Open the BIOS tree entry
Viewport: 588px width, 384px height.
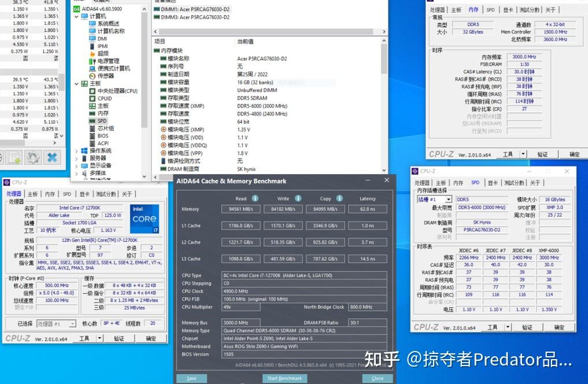click(x=99, y=136)
